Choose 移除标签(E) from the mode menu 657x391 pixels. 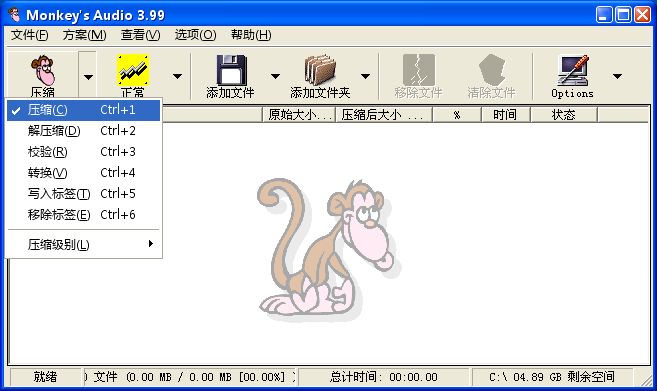(x=83, y=215)
